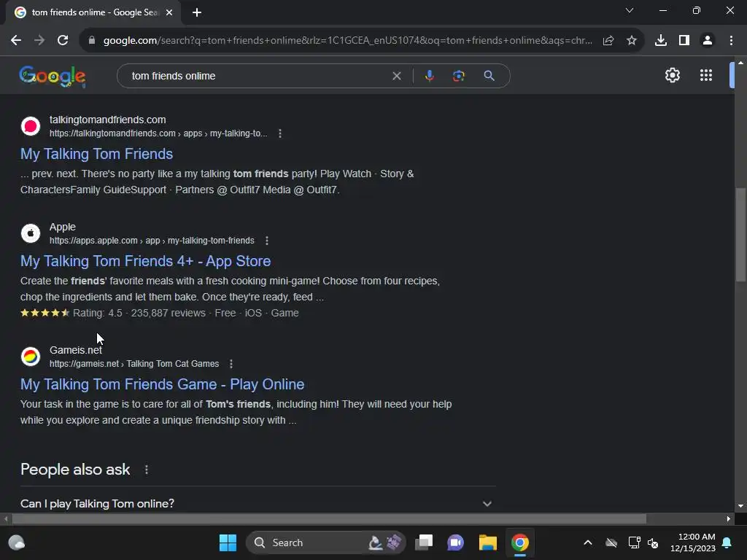747x560 pixels.
Task: Open Google apps grid
Action: (706, 75)
